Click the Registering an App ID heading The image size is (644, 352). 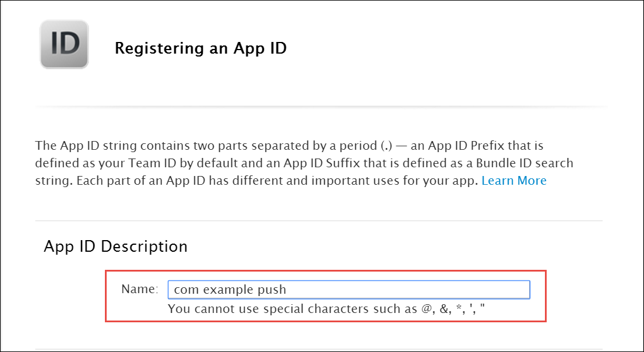pos(201,48)
